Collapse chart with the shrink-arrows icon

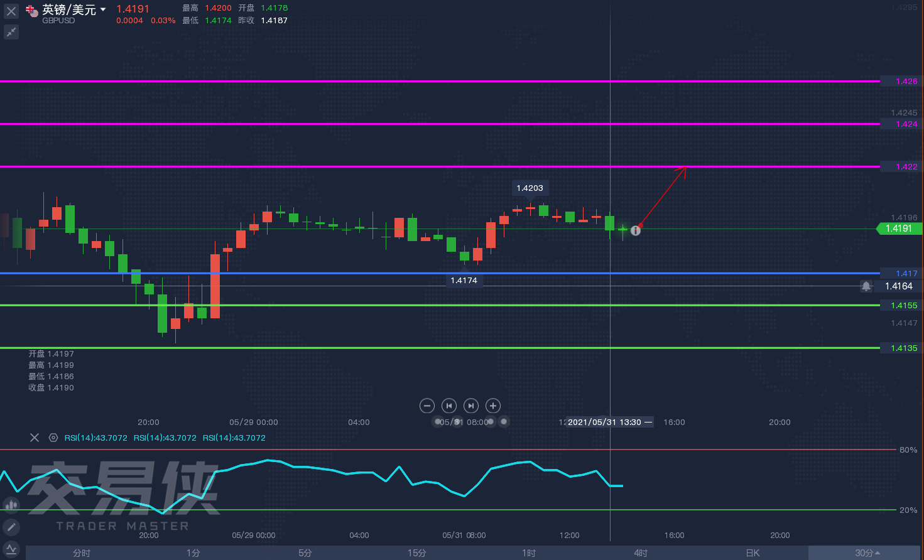(x=11, y=32)
